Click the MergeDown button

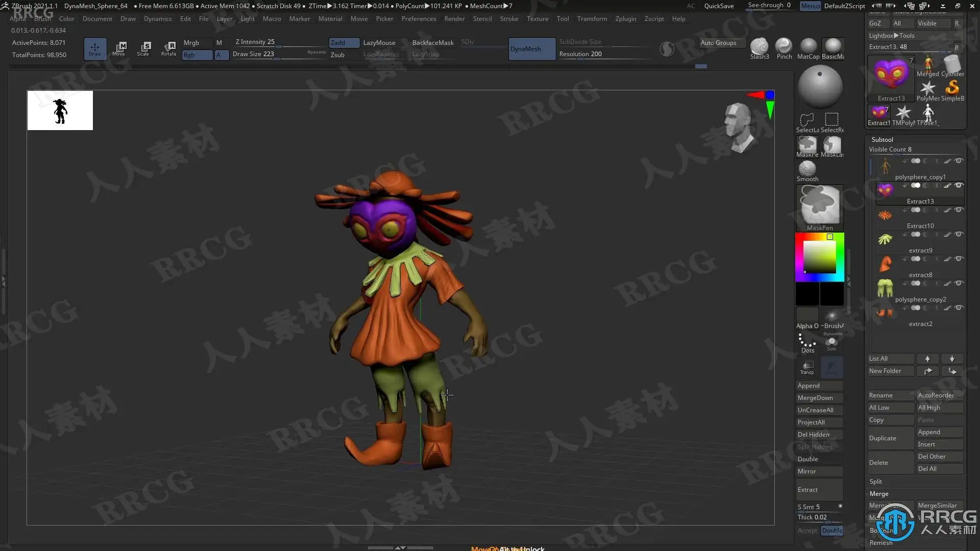820,398
